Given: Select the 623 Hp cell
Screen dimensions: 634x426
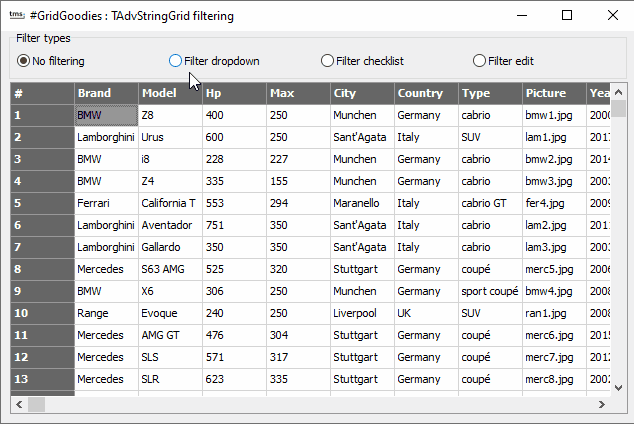Looking at the screenshot, I should point(235,379).
